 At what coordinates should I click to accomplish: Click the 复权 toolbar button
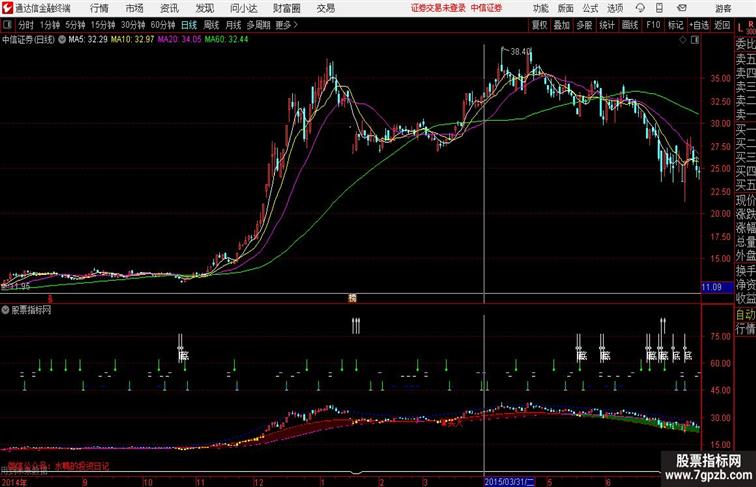tap(540, 25)
